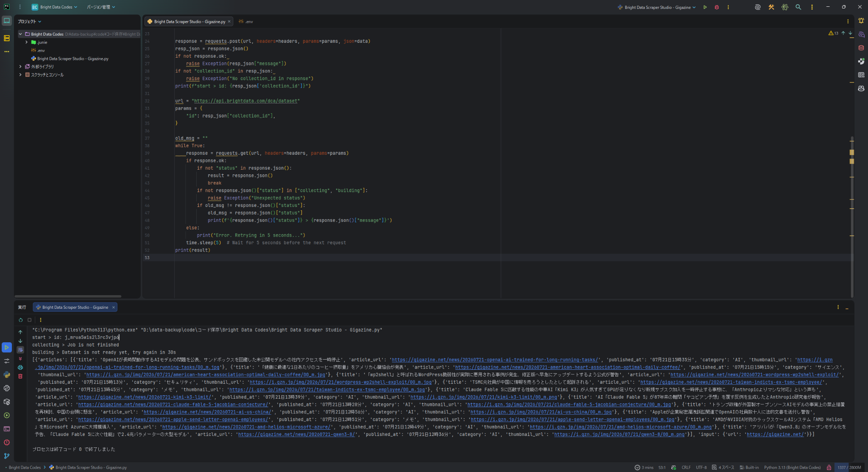Open the main menu next to the PyCharm logo
This screenshot has height=472, width=868.
point(19,7)
